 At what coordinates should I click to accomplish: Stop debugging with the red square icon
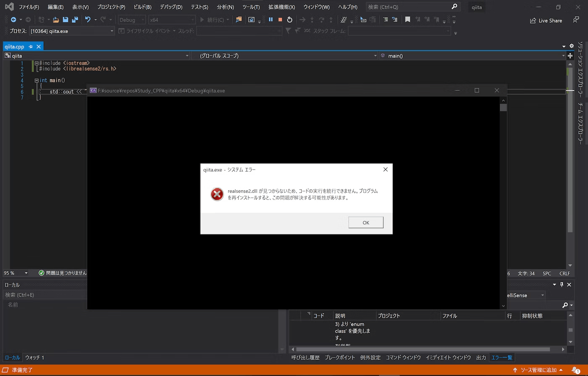(x=280, y=20)
